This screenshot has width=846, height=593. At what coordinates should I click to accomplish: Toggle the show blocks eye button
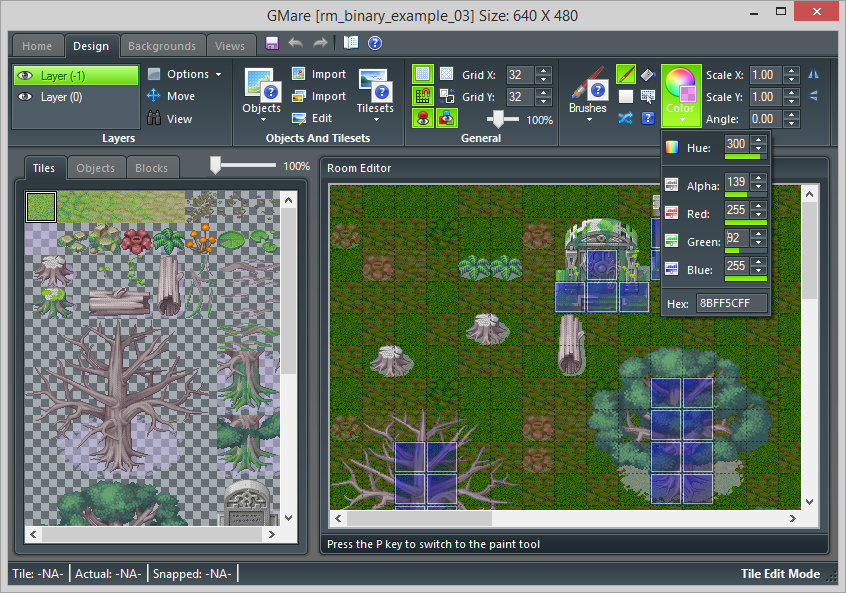(447, 118)
